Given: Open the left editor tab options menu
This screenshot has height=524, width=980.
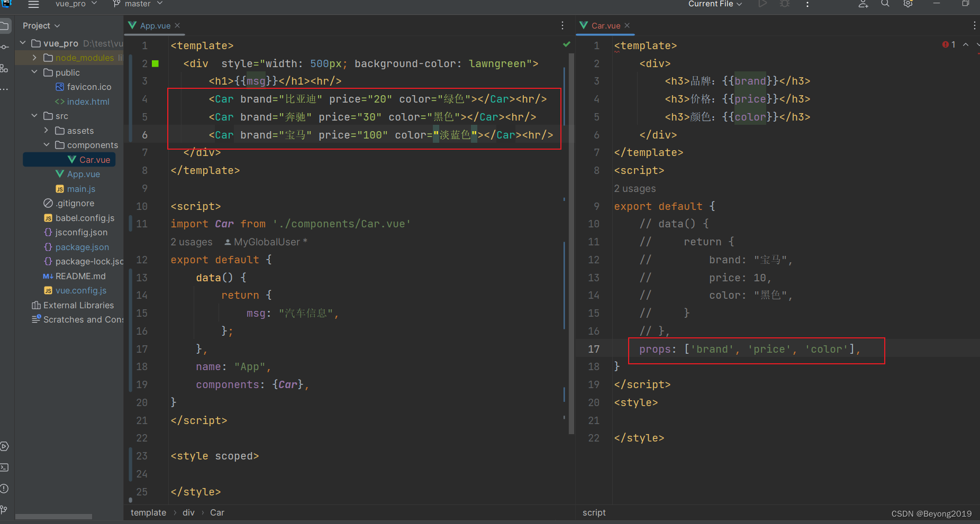Looking at the screenshot, I should (562, 25).
